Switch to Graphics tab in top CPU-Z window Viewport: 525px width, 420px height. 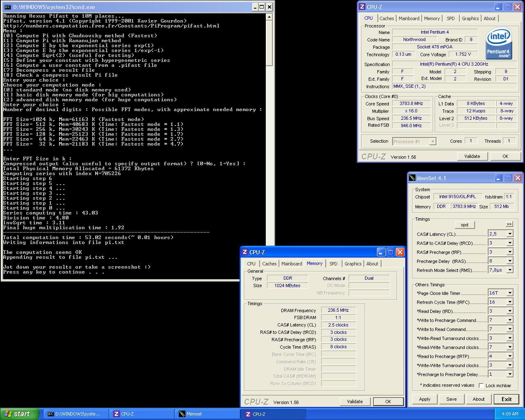470,18
